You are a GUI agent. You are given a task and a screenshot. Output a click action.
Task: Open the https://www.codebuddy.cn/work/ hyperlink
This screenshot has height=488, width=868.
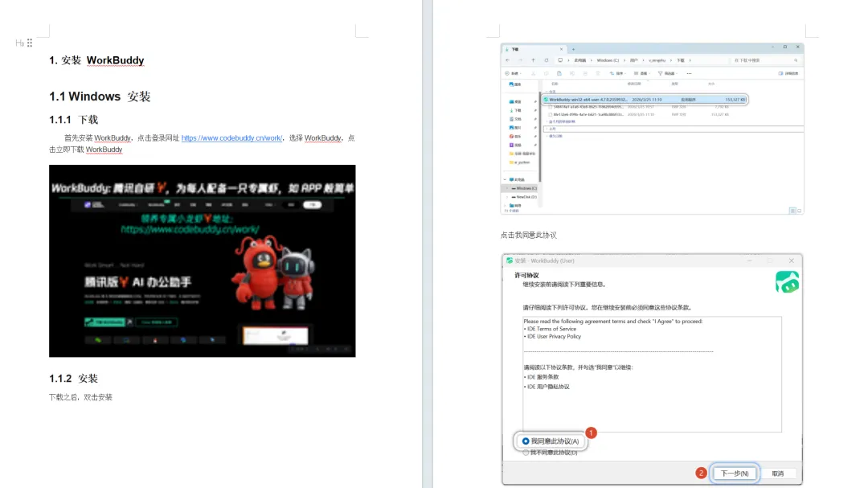click(232, 138)
